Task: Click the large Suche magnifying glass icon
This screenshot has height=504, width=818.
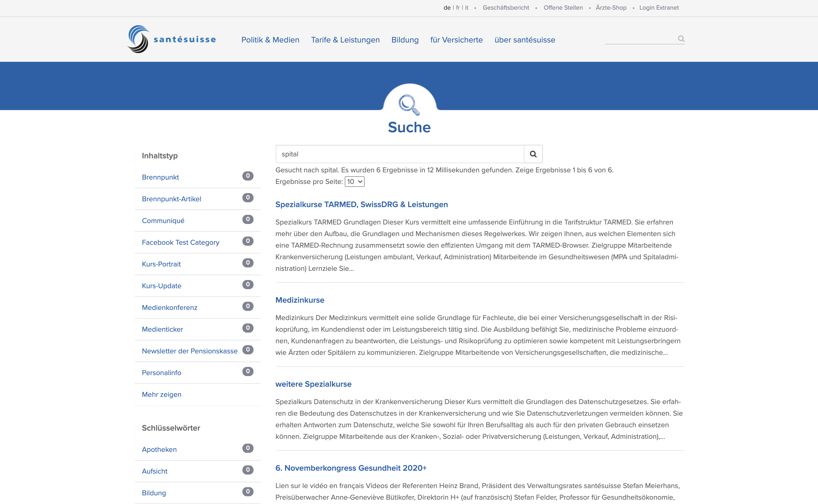Action: tap(409, 105)
